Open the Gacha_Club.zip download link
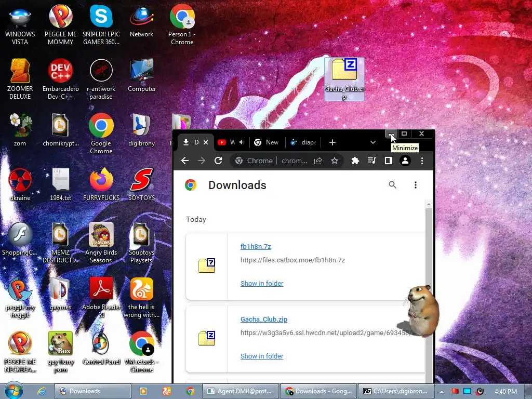 263,320
